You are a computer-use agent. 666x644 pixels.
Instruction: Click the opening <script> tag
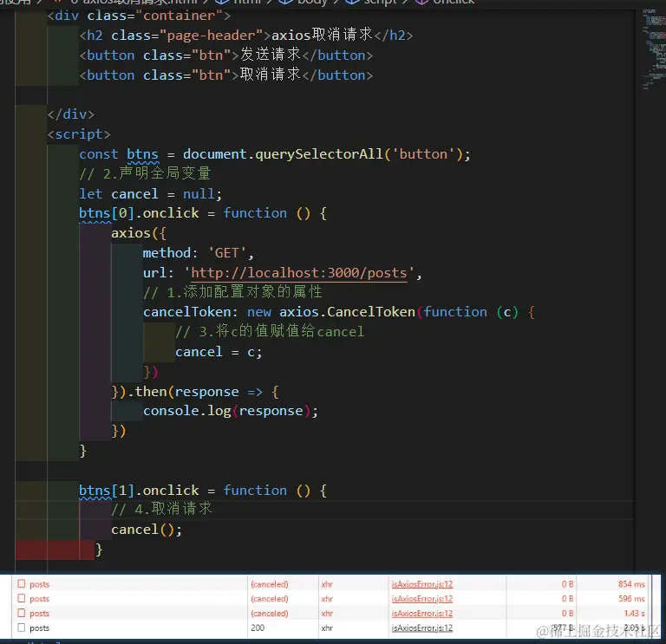coord(79,134)
